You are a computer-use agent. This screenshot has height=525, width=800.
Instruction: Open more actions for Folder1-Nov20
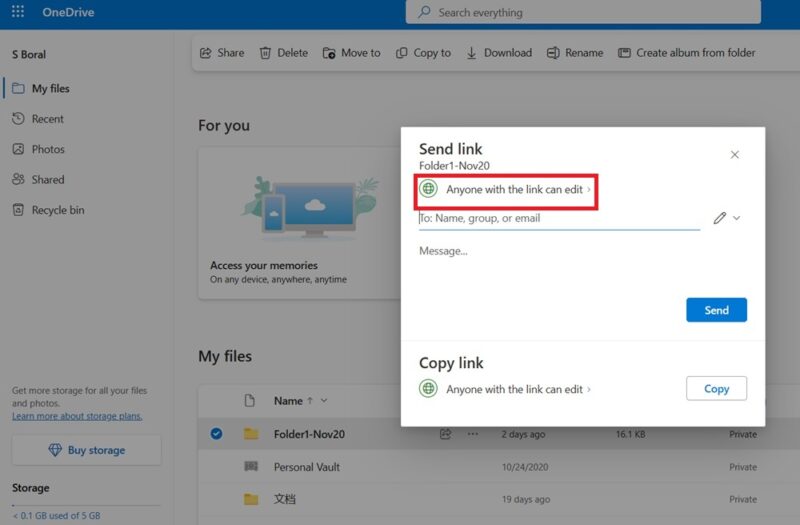473,434
